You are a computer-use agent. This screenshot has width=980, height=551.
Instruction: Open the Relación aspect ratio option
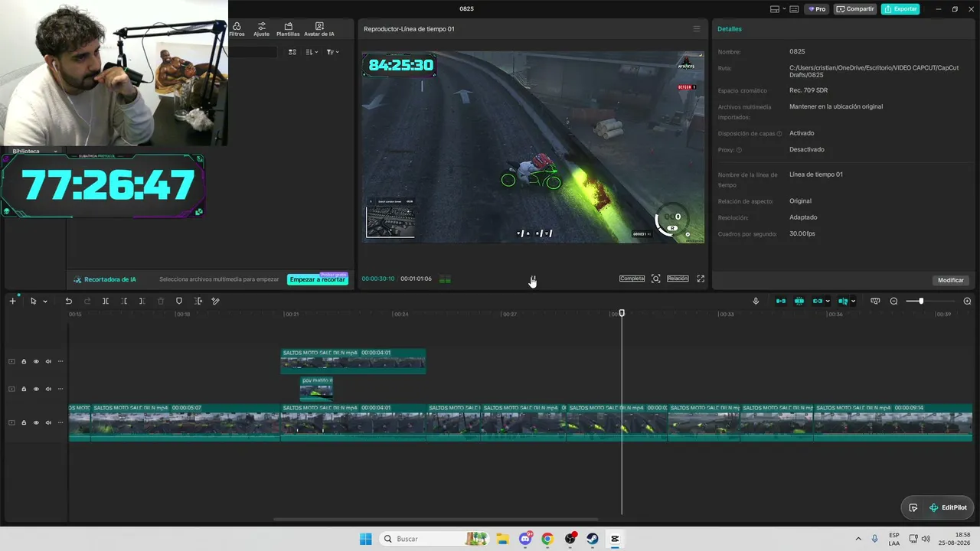[x=678, y=279]
